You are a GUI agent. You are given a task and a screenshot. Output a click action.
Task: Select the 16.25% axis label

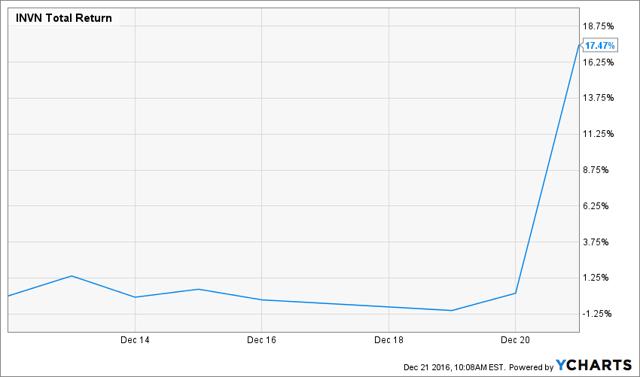coord(599,62)
